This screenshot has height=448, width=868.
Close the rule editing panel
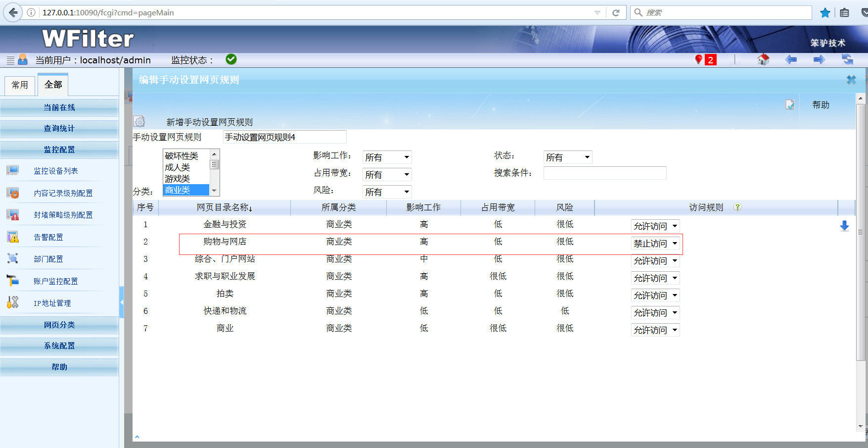(851, 80)
